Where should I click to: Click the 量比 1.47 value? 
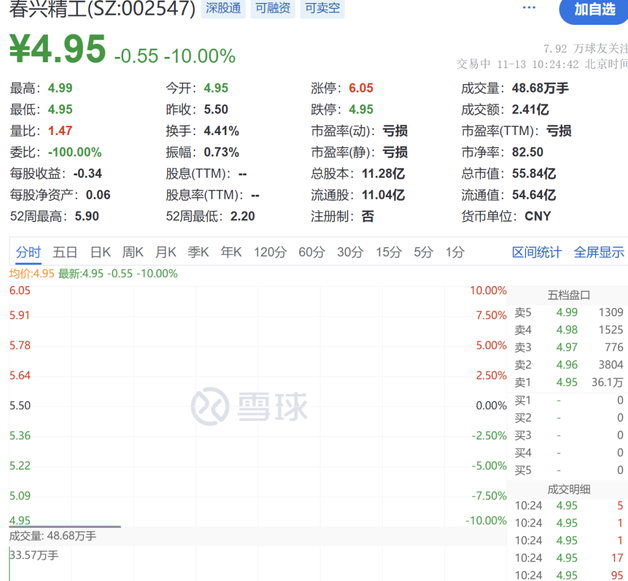pyautogui.click(x=60, y=131)
